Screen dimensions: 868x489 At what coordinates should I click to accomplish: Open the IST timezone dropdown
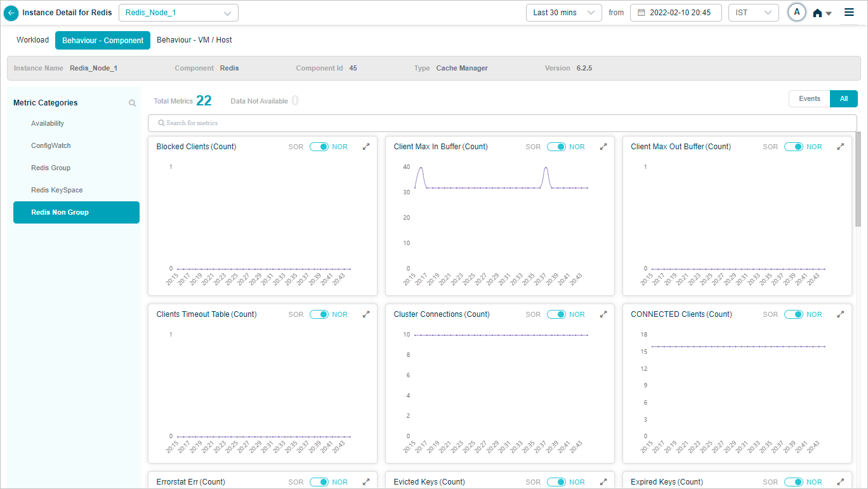tap(753, 13)
